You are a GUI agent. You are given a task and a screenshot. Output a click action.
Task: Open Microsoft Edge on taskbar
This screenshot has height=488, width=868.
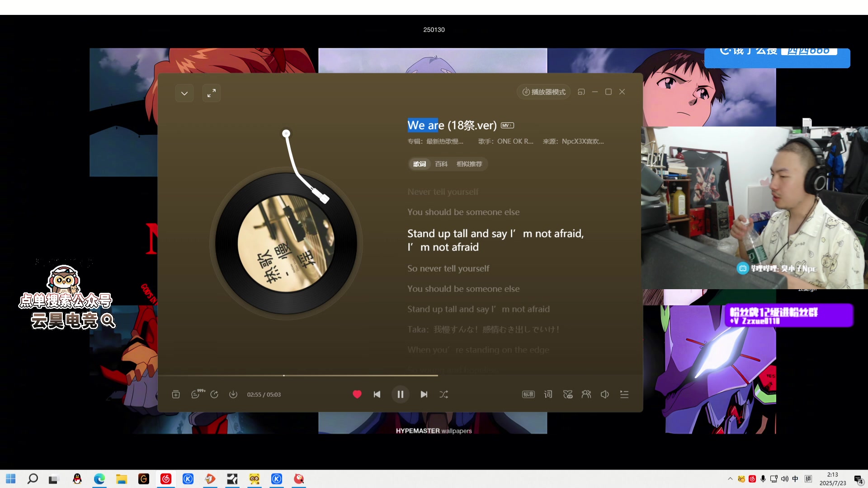pyautogui.click(x=99, y=479)
